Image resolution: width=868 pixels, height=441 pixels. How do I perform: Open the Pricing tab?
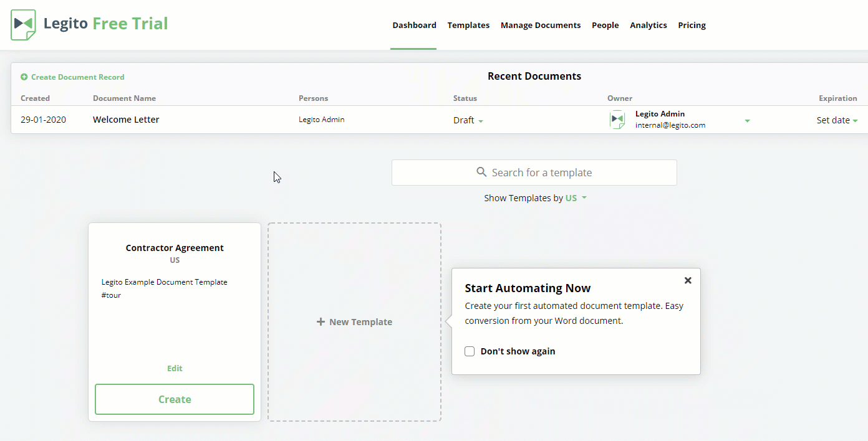point(692,26)
